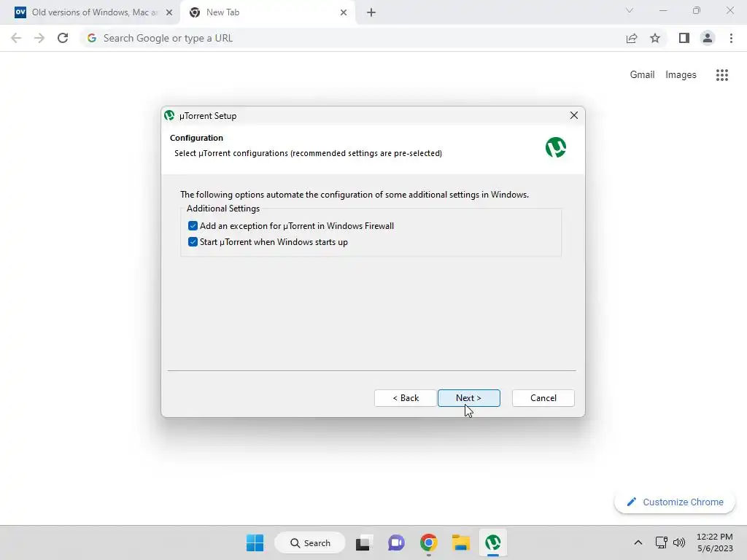Open a new browser tab
Image resolution: width=747 pixels, height=560 pixels.
coord(371,12)
